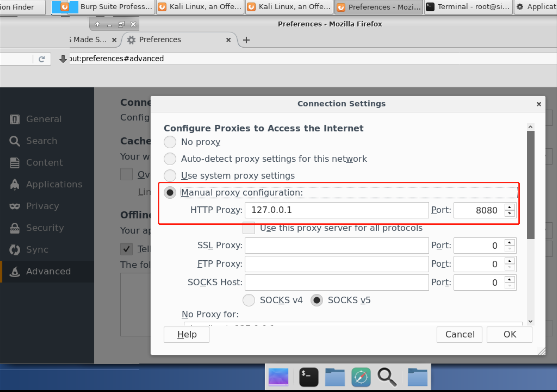Select No proxy radio button
Viewport: 557px width, 392px height.
pyautogui.click(x=171, y=142)
